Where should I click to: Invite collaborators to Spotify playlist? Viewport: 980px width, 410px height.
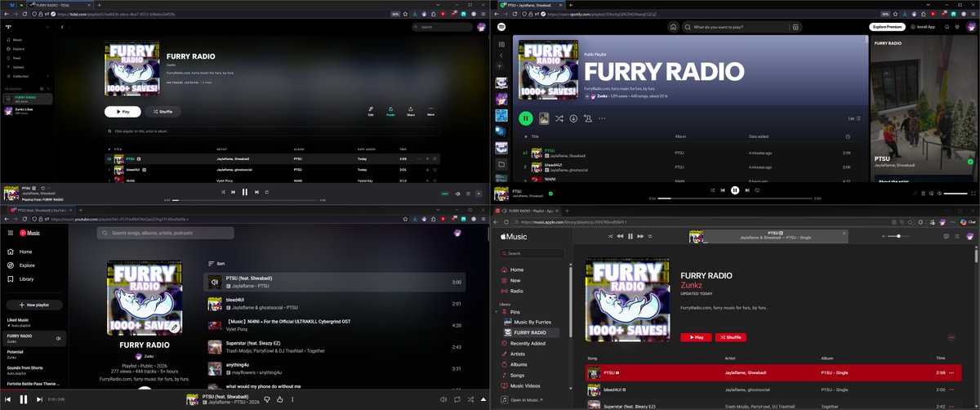pos(587,118)
